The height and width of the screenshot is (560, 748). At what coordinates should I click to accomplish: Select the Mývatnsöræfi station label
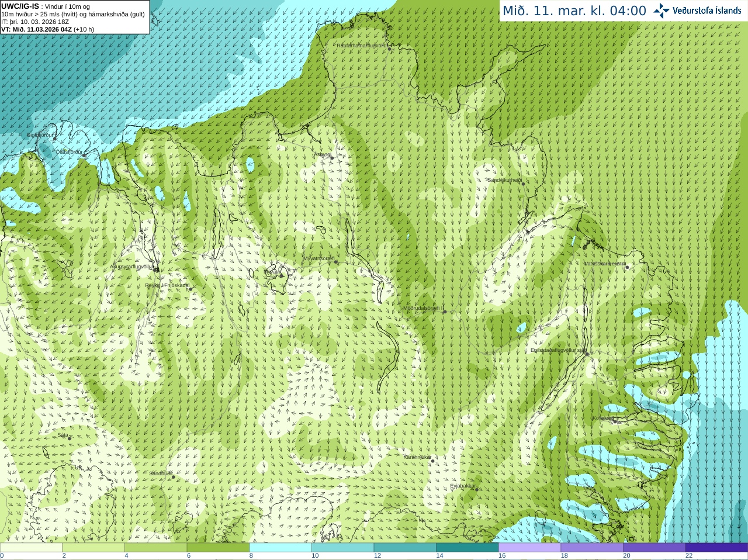coord(318,258)
